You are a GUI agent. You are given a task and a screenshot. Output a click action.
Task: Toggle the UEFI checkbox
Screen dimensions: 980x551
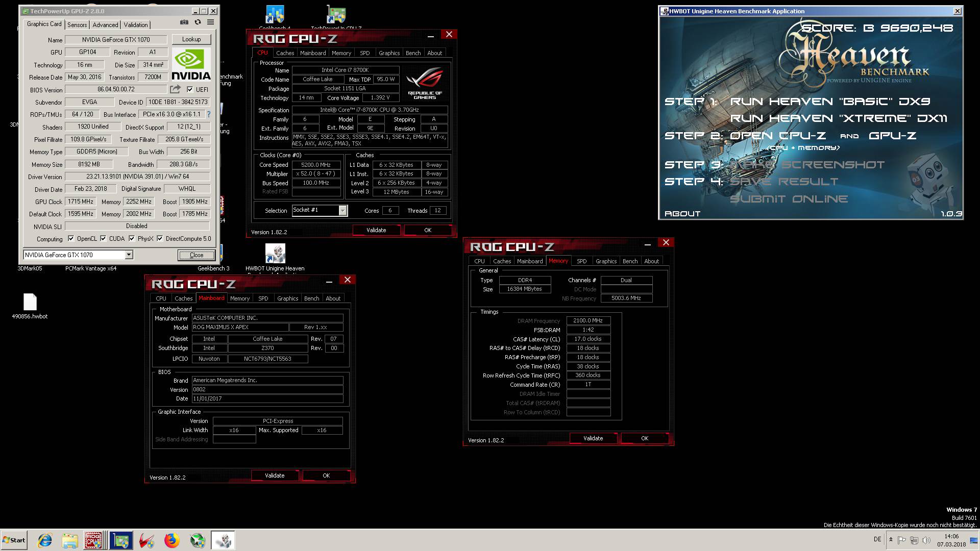[190, 89]
